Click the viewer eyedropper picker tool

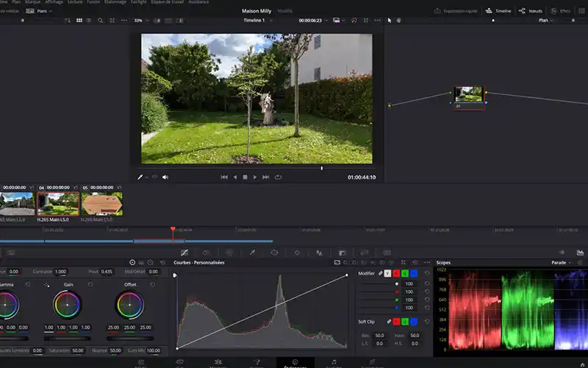pos(140,177)
